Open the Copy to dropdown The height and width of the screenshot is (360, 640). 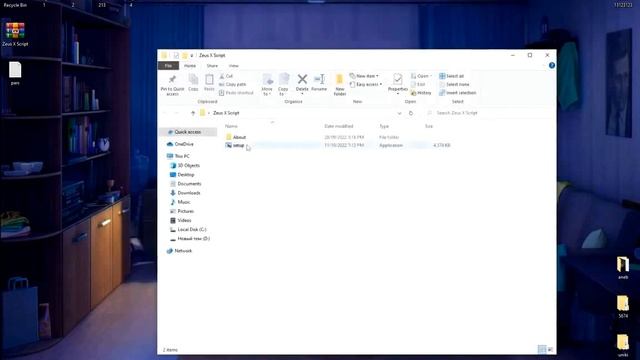[x=283, y=85]
